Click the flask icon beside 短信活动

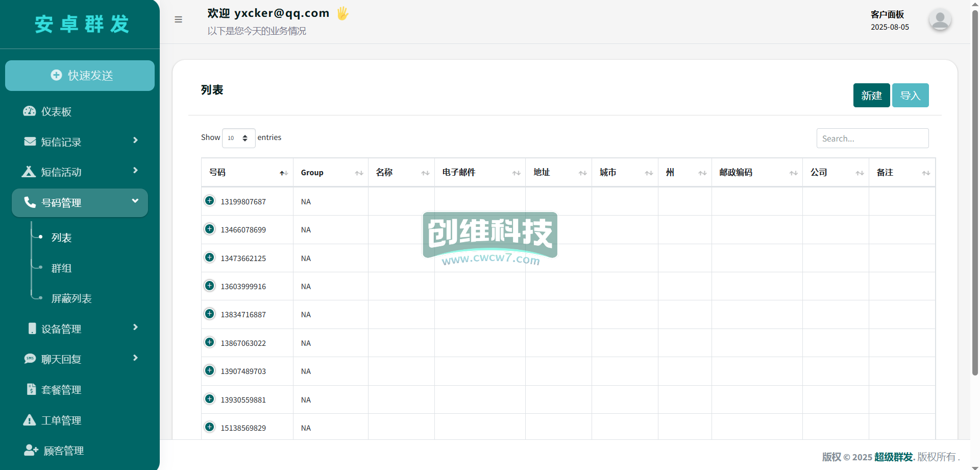[29, 172]
